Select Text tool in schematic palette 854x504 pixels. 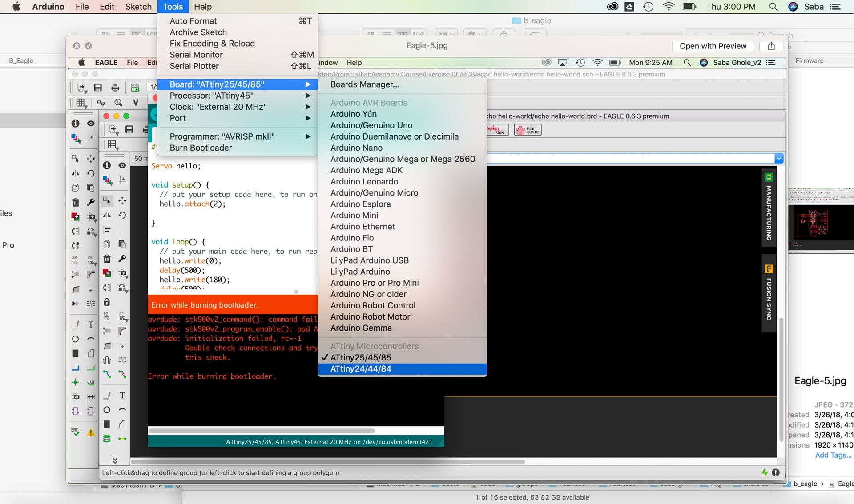[91, 324]
